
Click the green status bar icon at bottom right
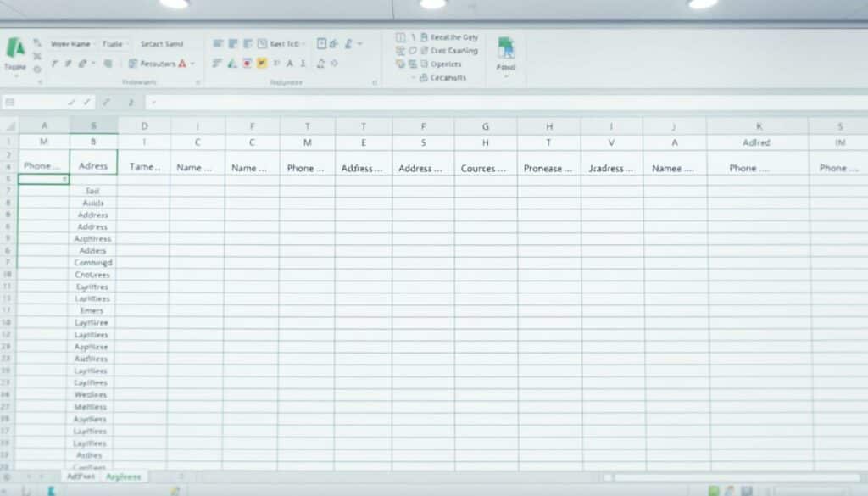(714, 490)
